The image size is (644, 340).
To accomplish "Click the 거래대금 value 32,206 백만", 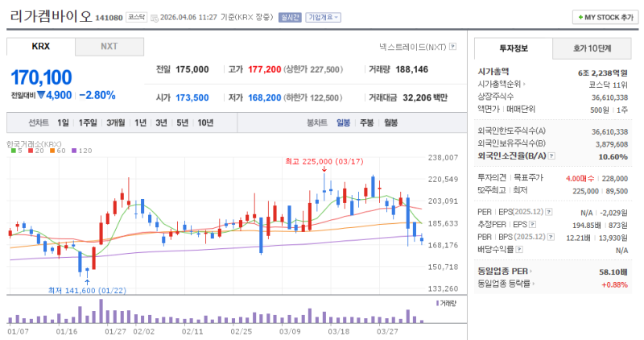I will point(425,97).
